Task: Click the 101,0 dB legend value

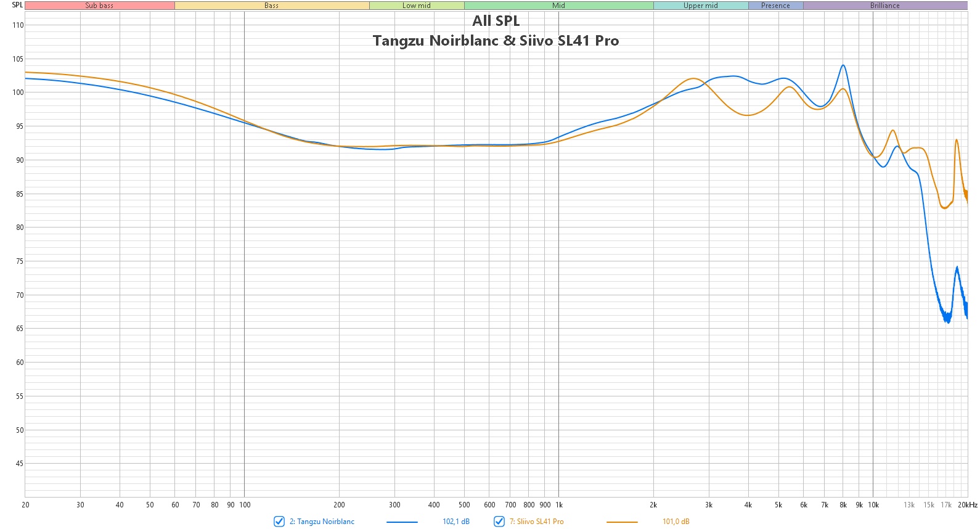Action: point(676,522)
